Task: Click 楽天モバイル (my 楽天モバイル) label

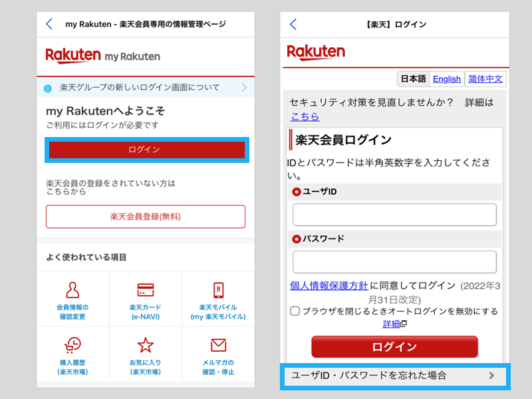Action: tap(218, 312)
